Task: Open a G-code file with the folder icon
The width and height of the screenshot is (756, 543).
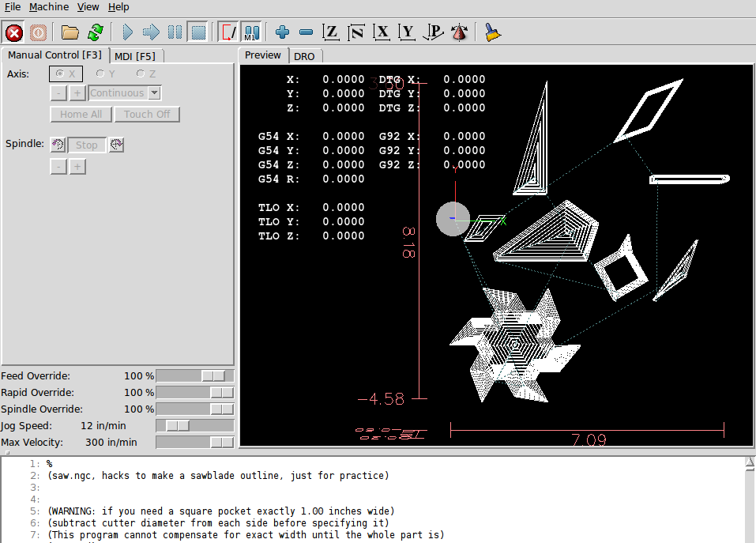Action: (70, 32)
